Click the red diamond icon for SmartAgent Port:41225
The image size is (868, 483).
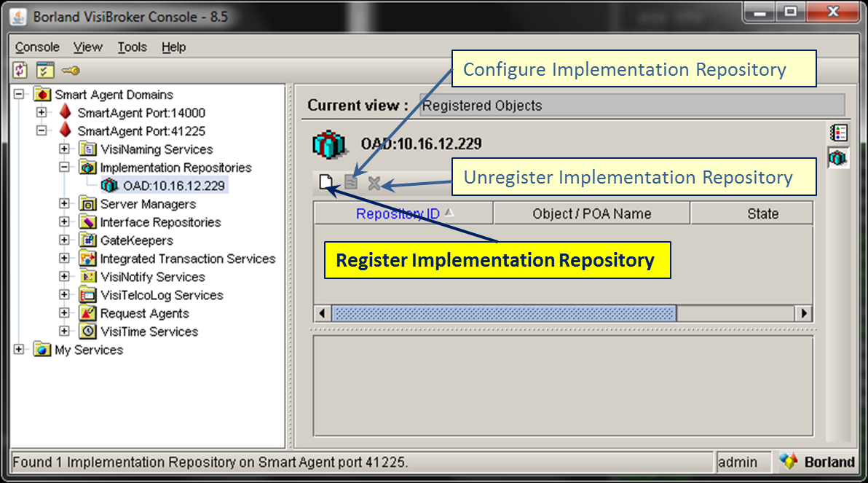66,130
